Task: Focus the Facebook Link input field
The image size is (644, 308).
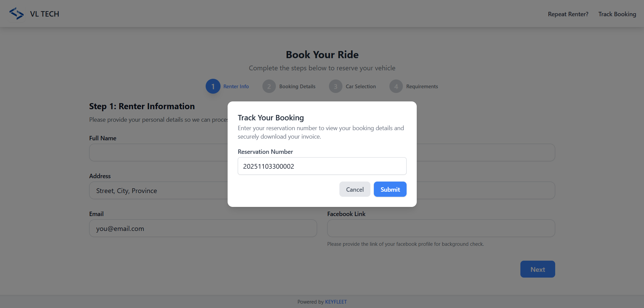Action: (441, 229)
